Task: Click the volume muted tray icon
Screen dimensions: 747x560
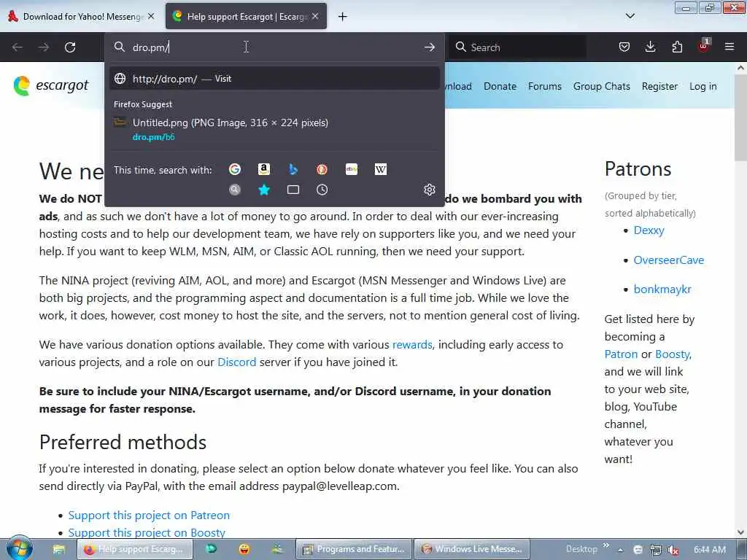Action: (x=673, y=550)
